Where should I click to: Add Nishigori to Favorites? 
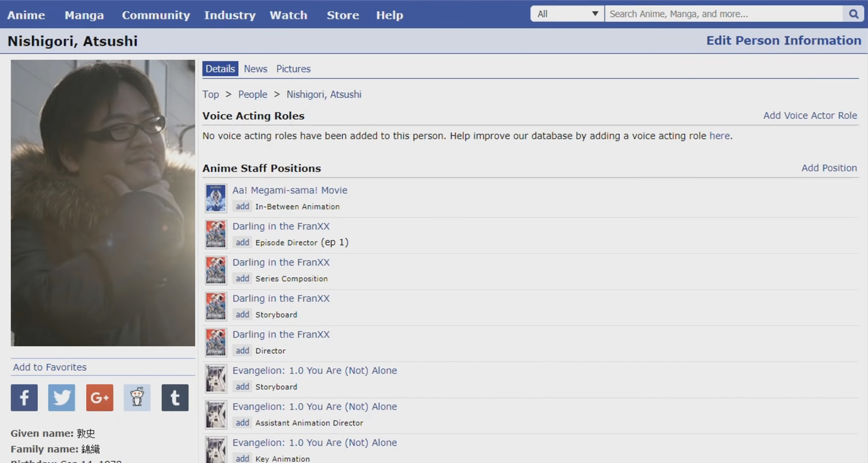pos(50,367)
